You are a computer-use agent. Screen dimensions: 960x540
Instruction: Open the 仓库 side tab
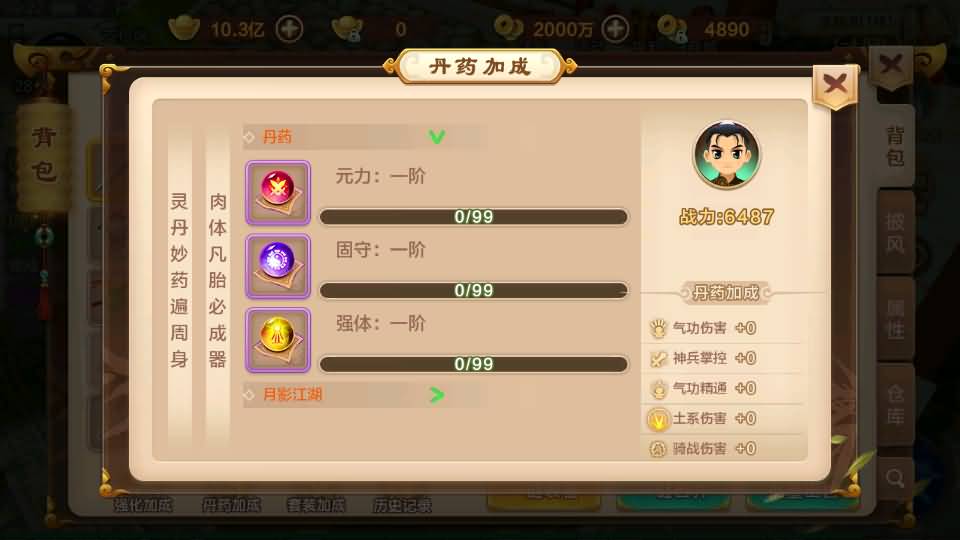click(x=895, y=405)
